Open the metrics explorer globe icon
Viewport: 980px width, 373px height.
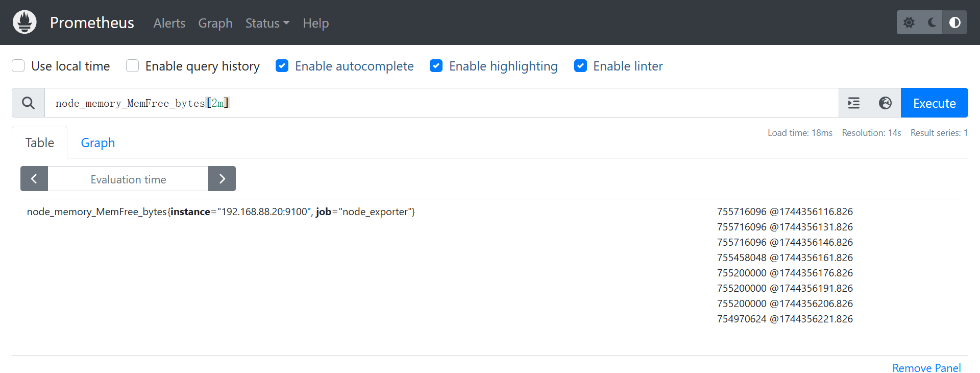pyautogui.click(x=885, y=103)
